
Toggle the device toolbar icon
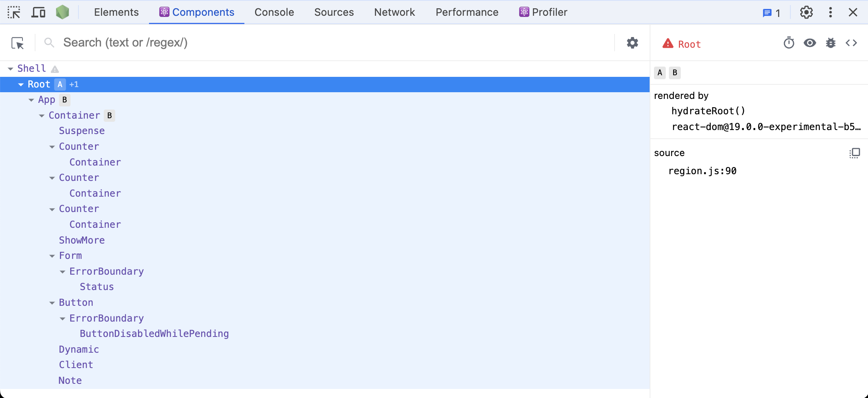pyautogui.click(x=38, y=13)
